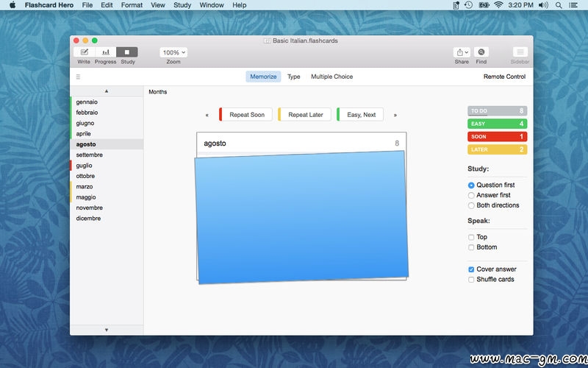Open the Help menu
The height and width of the screenshot is (368, 588).
click(240, 5)
